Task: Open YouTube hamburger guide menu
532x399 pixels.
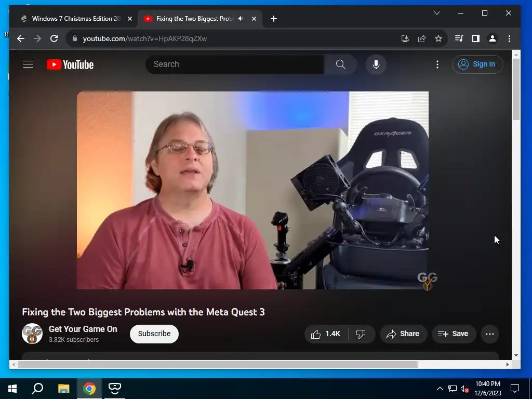Action: coord(28,64)
